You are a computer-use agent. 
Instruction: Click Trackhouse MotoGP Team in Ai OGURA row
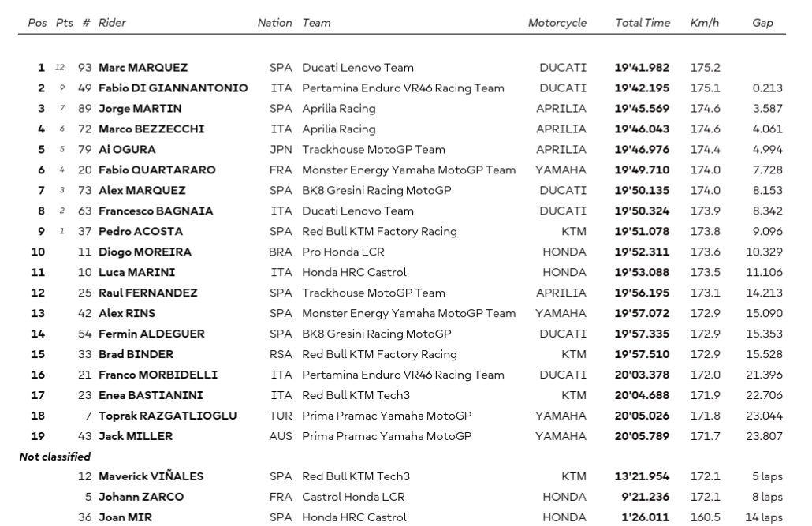(x=374, y=150)
